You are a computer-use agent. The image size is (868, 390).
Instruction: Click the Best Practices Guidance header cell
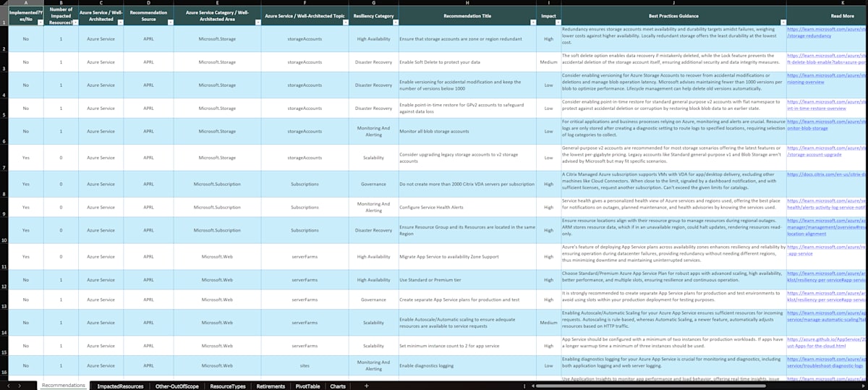click(673, 16)
